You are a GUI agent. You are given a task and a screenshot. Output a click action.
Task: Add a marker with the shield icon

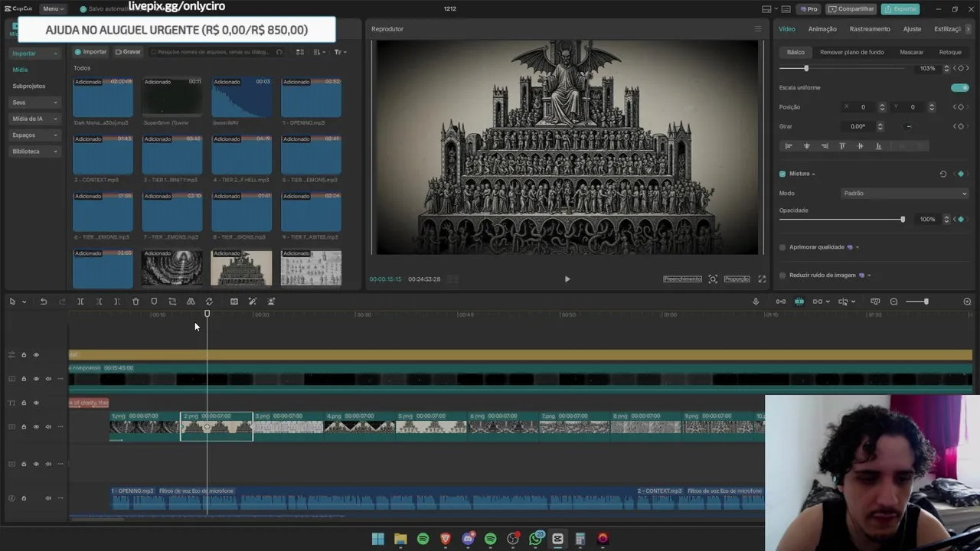(x=154, y=302)
